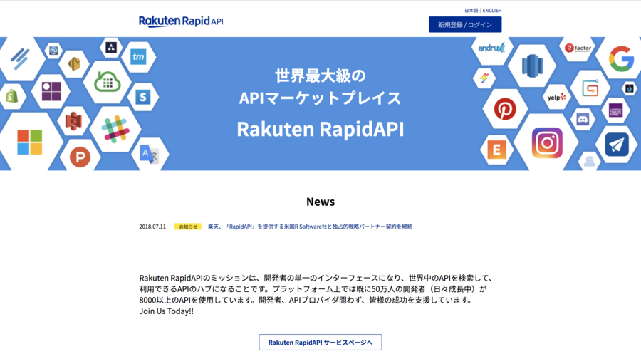Click the Pinterest logo icon
Screen dimensions: 641x364
pos(505,109)
